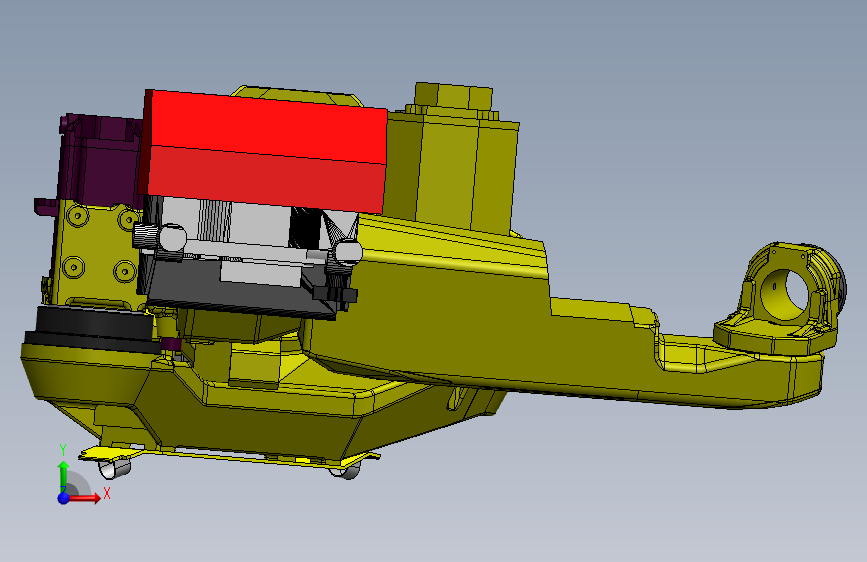Select the dark purple motor housing part
Viewport: 867px width, 562px height.
pyautogui.click(x=100, y=160)
